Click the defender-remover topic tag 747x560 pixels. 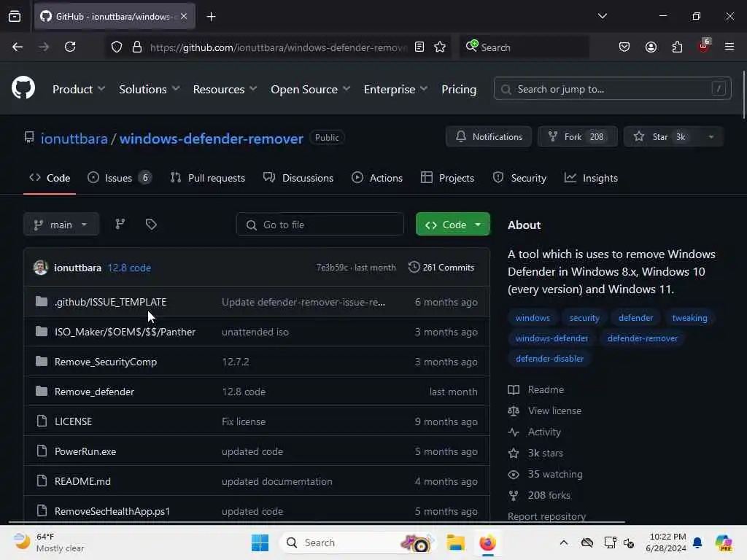tap(642, 338)
